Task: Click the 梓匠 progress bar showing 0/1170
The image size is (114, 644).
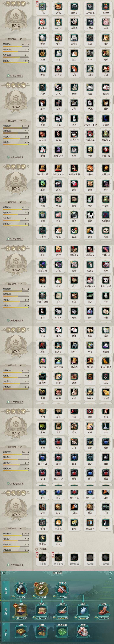Action: pos(104,618)
